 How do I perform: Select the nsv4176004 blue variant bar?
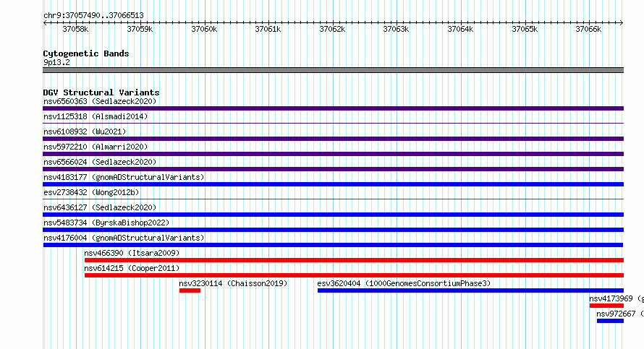tap(333, 245)
